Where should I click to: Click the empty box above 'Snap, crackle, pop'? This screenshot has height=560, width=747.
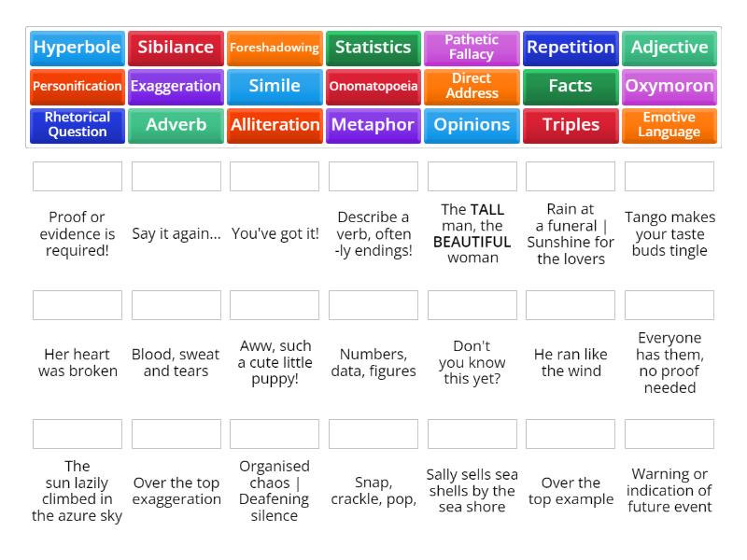(x=373, y=433)
